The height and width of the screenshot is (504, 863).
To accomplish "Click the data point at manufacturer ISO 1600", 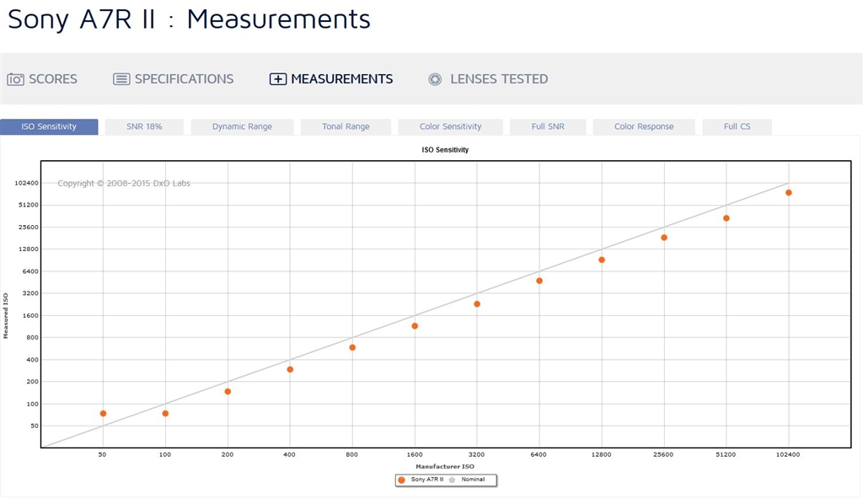I will [x=415, y=326].
